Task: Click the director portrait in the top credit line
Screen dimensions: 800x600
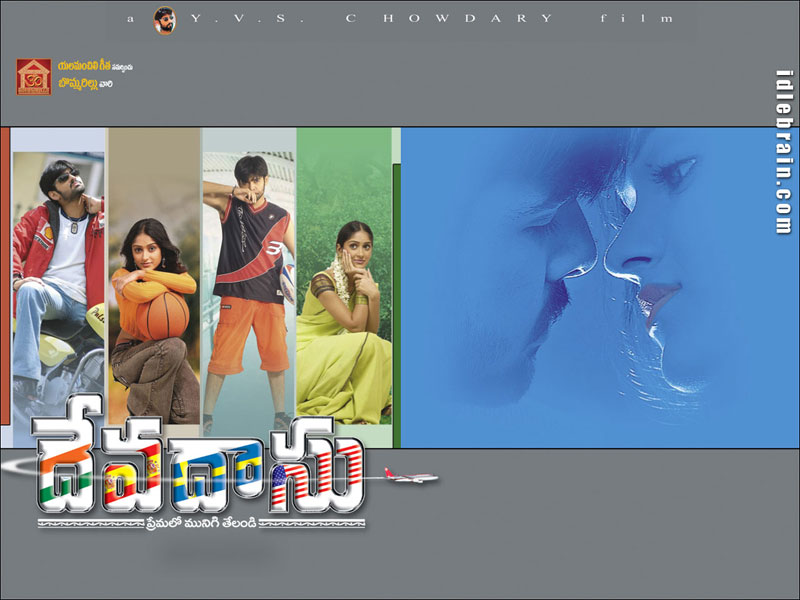Action: coord(165,20)
